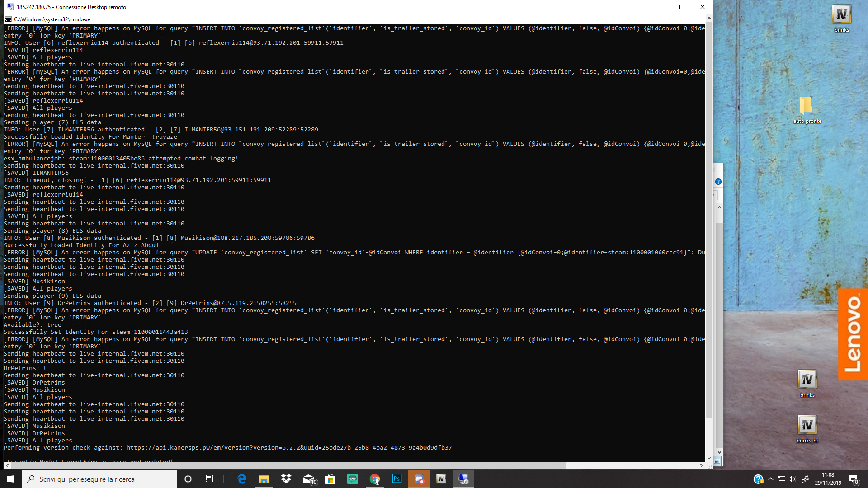Open the clock and date flyout
This screenshot has height=488, width=868.
point(828,479)
